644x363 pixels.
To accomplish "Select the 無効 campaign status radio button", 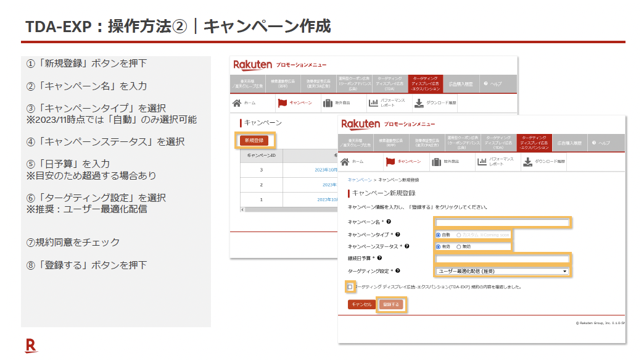I will coord(459,247).
